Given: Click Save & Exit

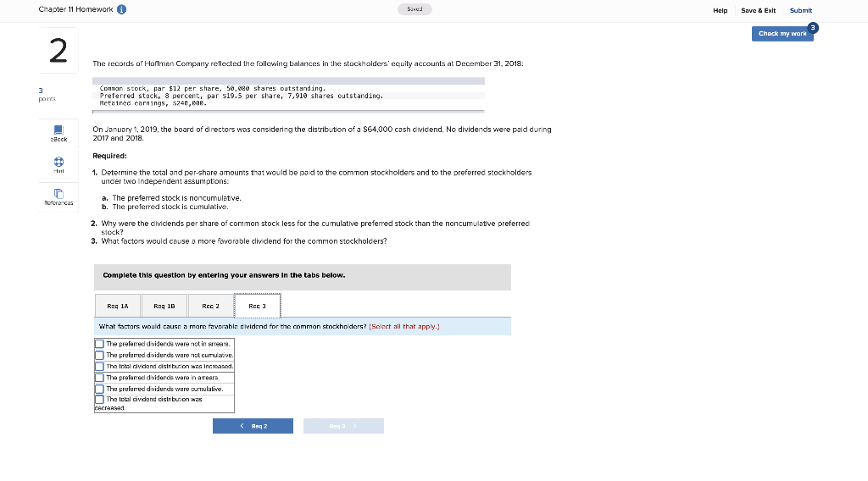Looking at the screenshot, I should pos(758,10).
